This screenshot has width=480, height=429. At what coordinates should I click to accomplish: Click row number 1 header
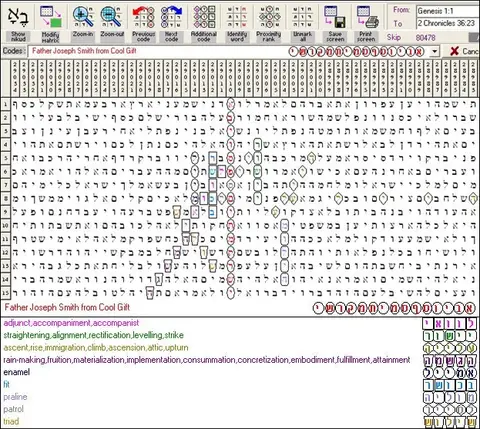pos(6,104)
